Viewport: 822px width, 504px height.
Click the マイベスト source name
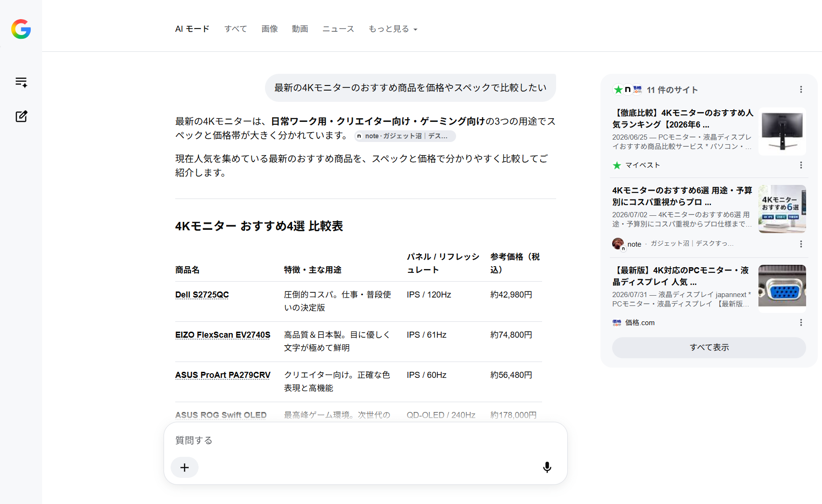coord(643,165)
